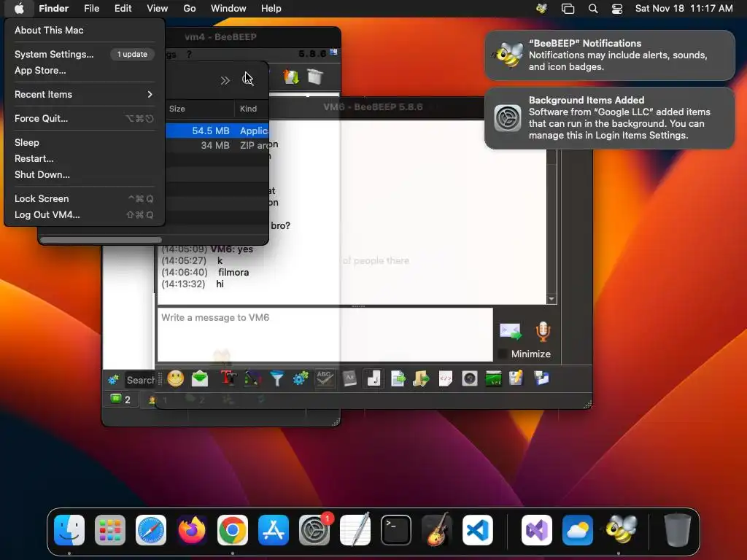Select Sleep in Apple menu
The image size is (747, 560).
coord(27,142)
